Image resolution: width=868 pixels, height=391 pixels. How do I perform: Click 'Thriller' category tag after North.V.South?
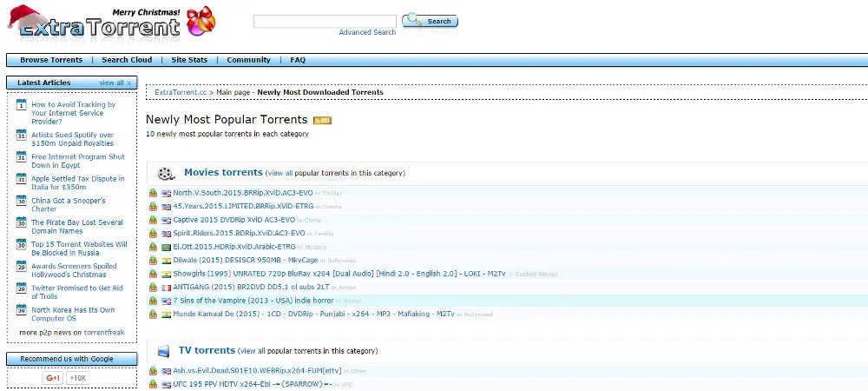point(332,194)
